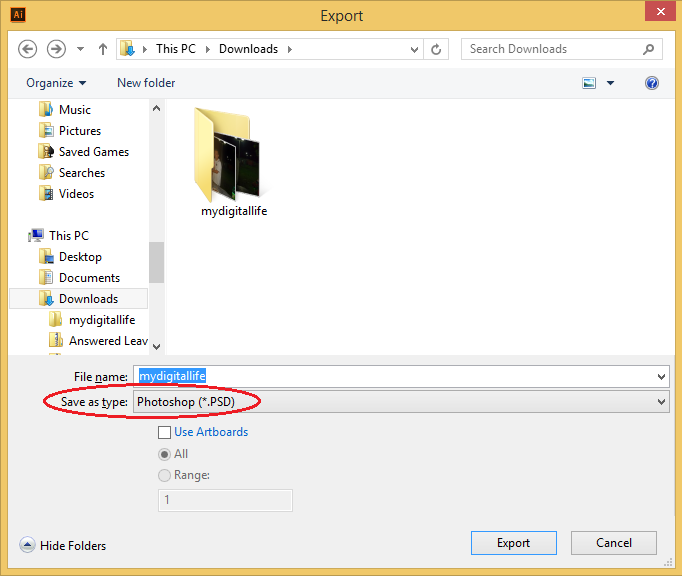The width and height of the screenshot is (682, 576).
Task: Click the Export button
Action: [514, 543]
